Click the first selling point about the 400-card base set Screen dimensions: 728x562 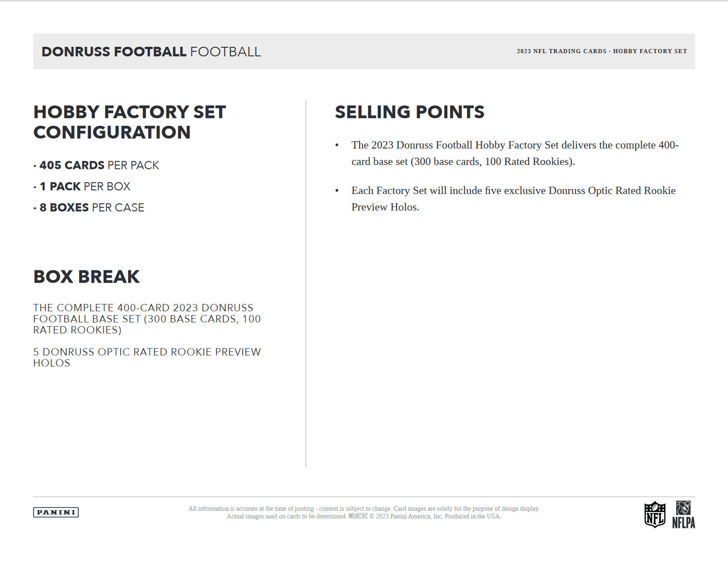(x=515, y=153)
